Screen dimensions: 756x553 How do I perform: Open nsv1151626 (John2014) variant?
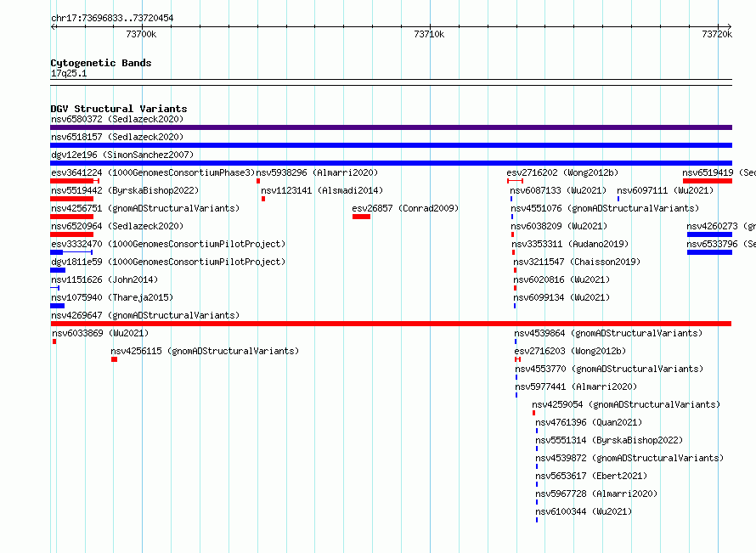tap(104, 279)
